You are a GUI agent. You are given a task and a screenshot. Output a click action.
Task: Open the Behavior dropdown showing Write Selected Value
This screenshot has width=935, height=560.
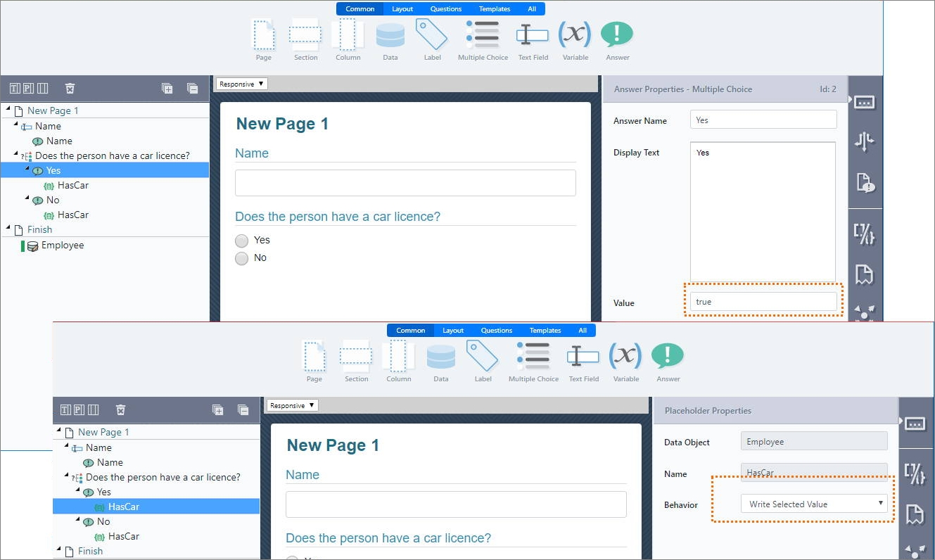[814, 504]
